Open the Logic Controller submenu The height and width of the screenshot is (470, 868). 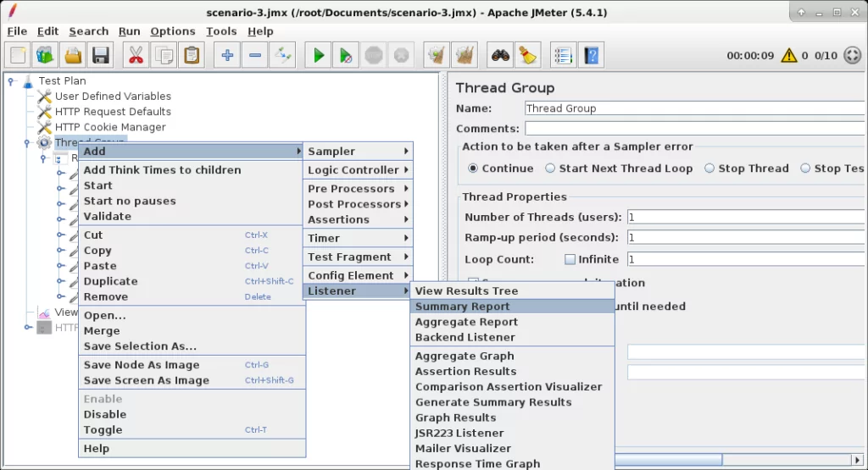point(358,170)
